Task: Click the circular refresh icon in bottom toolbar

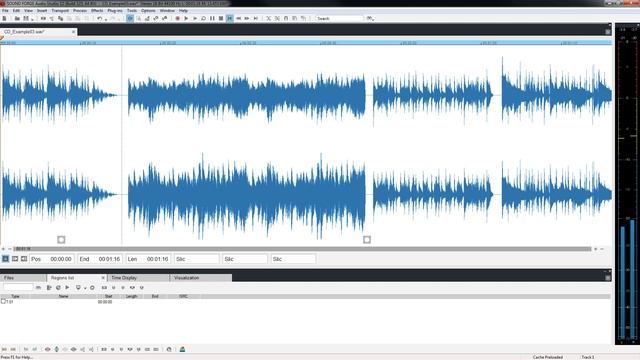Action: pyautogui.click(x=169, y=349)
